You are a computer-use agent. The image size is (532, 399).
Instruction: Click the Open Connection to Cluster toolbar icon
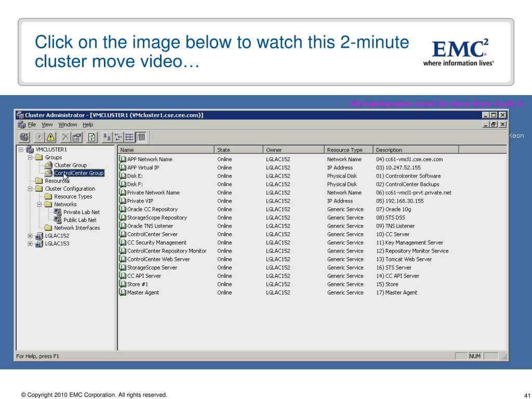(24, 137)
